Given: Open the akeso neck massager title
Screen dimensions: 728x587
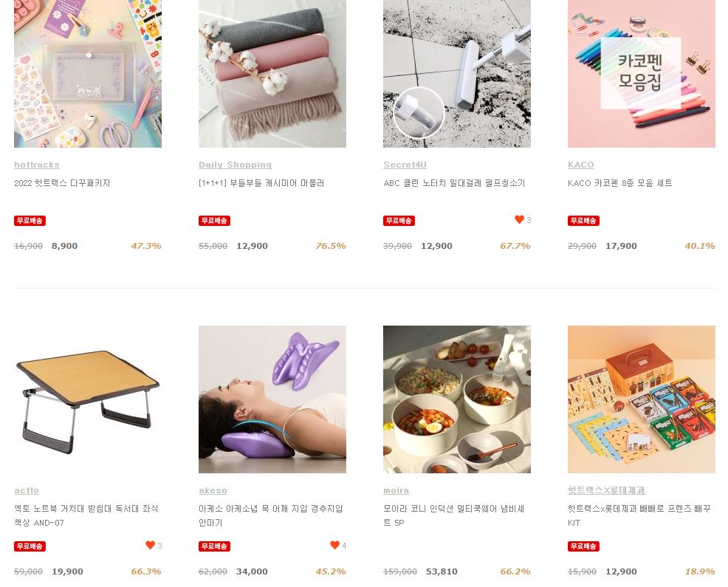Looking at the screenshot, I should pos(271,515).
